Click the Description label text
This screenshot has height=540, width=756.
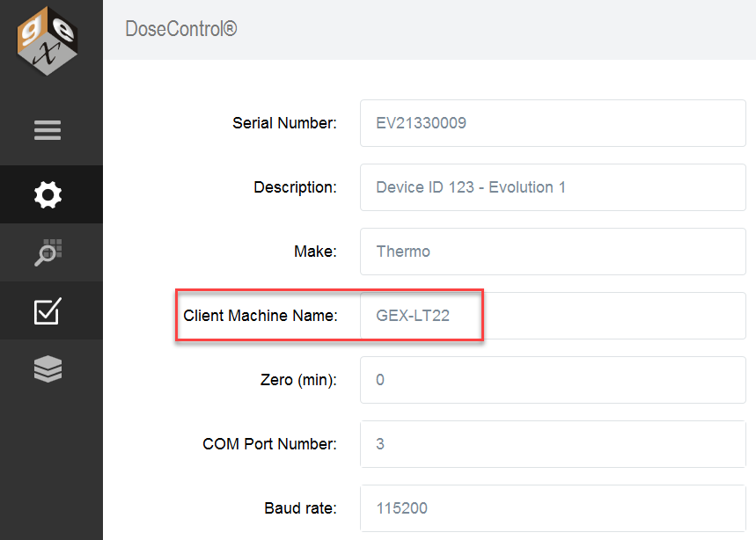point(295,187)
